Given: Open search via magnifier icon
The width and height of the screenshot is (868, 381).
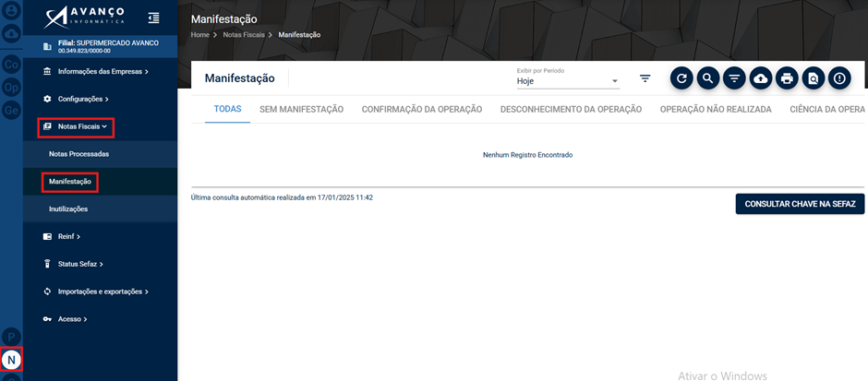Looking at the screenshot, I should pos(707,78).
